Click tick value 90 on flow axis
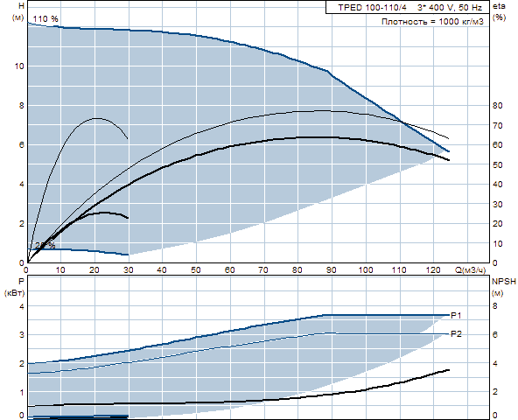 [x=331, y=270]
